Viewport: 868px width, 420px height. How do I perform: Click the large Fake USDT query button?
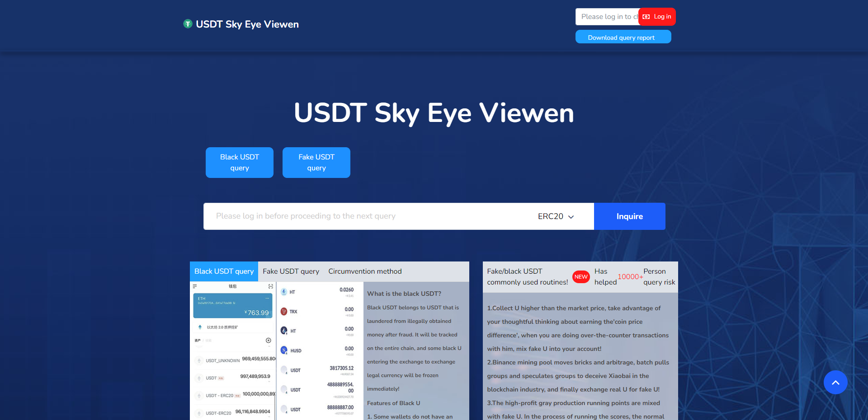[316, 163]
